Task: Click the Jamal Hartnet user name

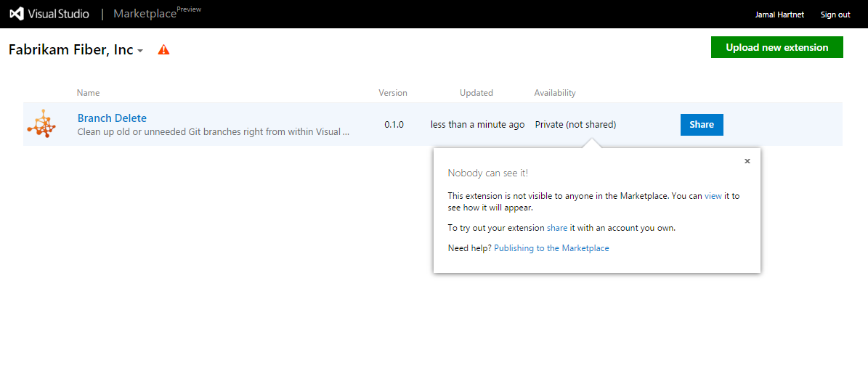Action: click(x=779, y=15)
